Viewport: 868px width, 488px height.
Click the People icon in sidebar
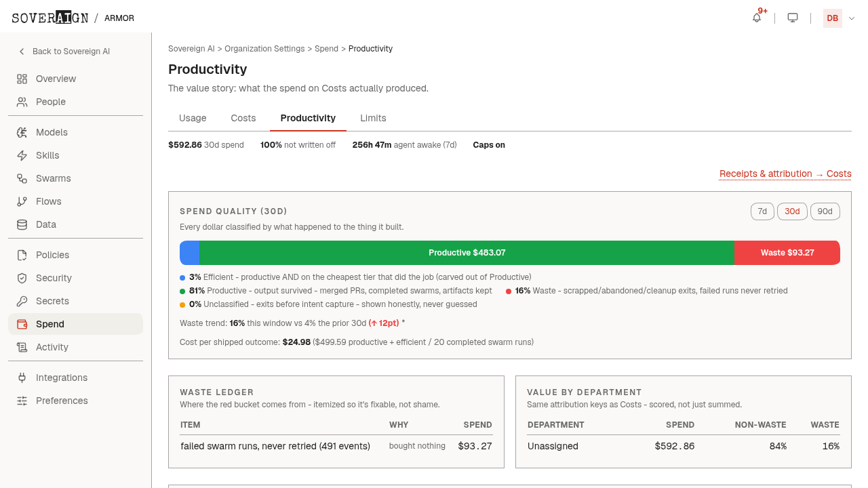click(22, 102)
